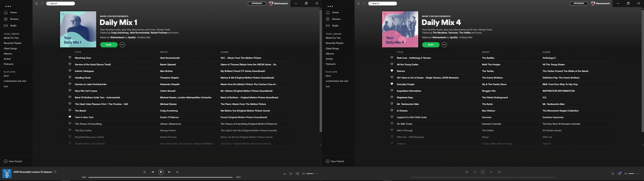Click the now-playing podcast cover thumbnail
The height and width of the screenshot is (181, 644).
[7, 174]
